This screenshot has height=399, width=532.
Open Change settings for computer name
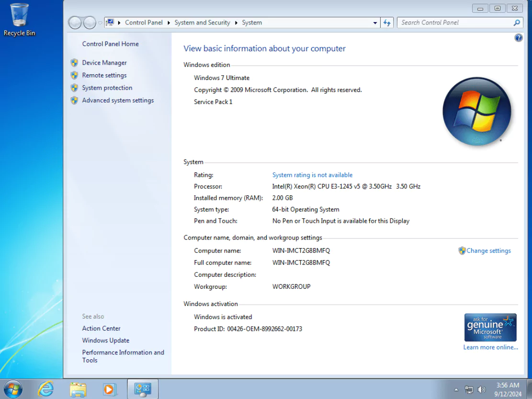tap(488, 251)
